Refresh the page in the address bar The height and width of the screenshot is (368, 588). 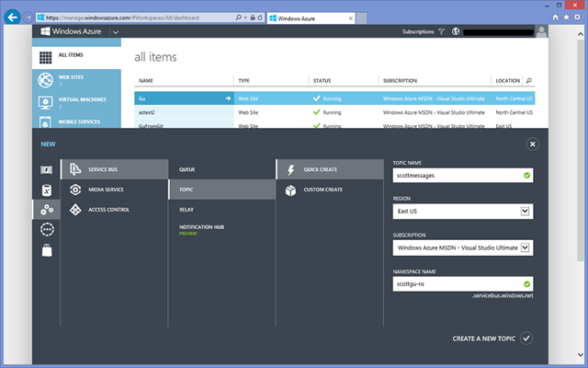[x=260, y=17]
